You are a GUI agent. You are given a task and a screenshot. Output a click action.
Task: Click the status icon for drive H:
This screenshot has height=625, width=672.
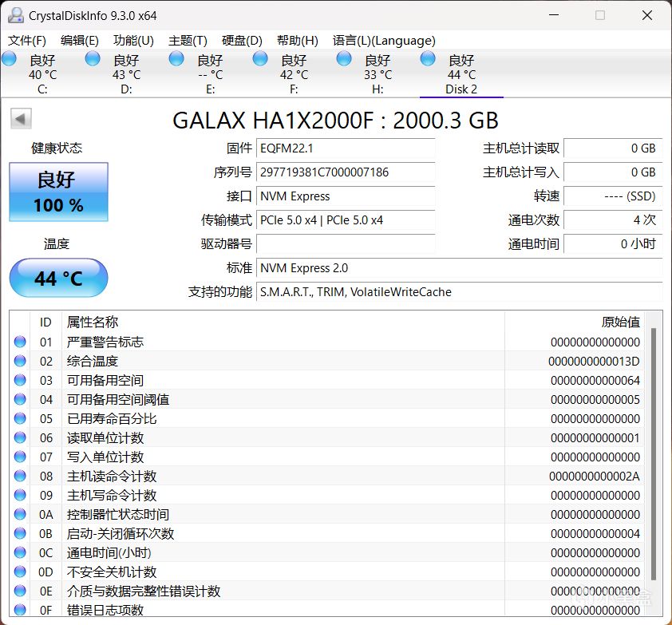click(x=344, y=59)
